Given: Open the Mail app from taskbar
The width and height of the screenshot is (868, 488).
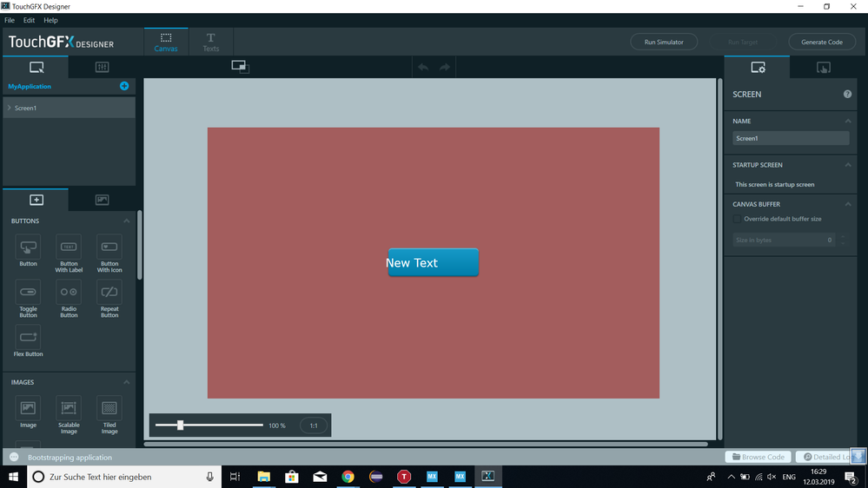Looking at the screenshot, I should [x=320, y=477].
